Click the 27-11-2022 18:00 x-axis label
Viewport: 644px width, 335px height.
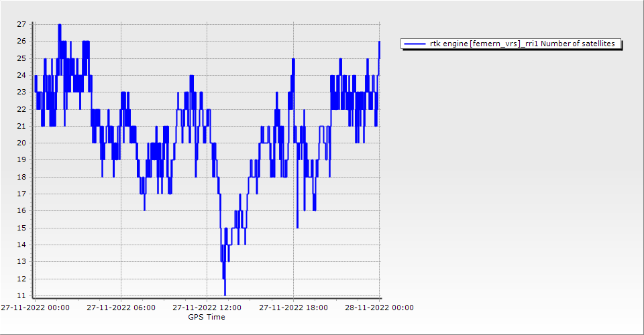(294, 308)
